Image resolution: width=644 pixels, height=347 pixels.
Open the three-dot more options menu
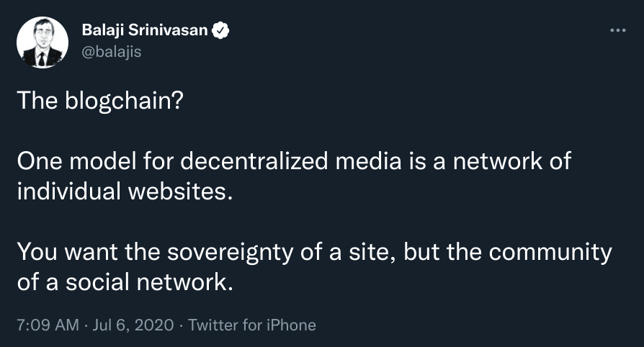click(618, 30)
